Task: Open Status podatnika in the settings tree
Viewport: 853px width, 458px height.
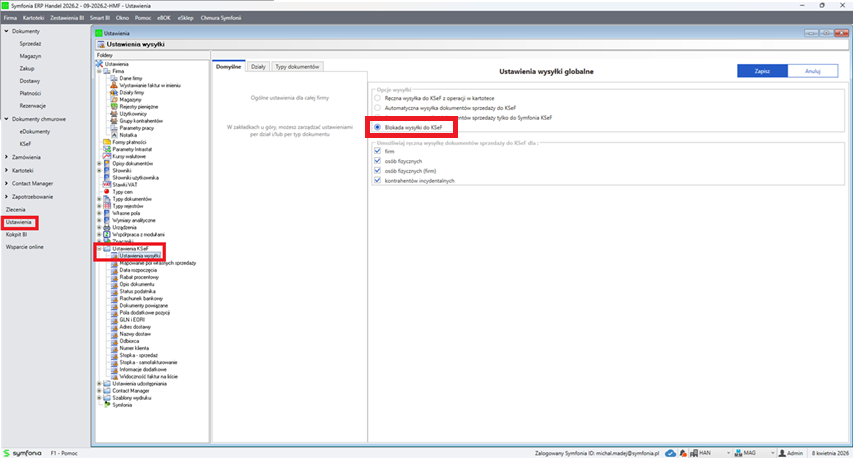Action: pyautogui.click(x=135, y=291)
